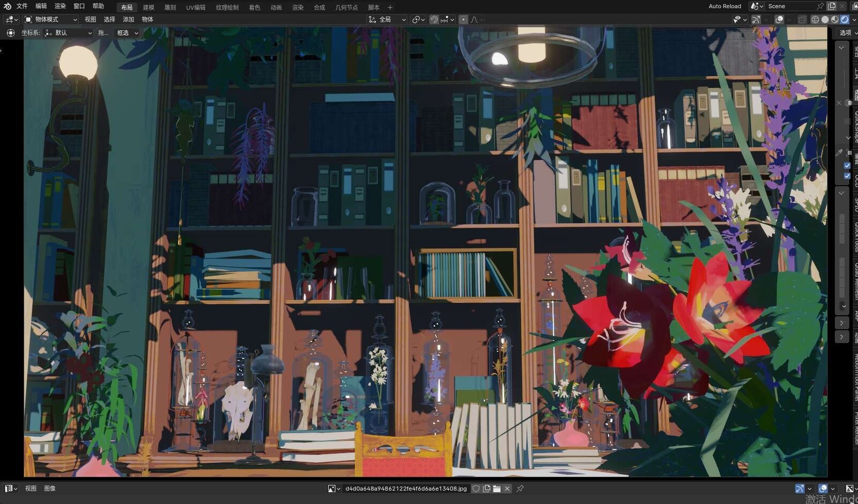The width and height of the screenshot is (858, 504).
Task: Switch to the 建模 workspace tab
Action: point(149,8)
